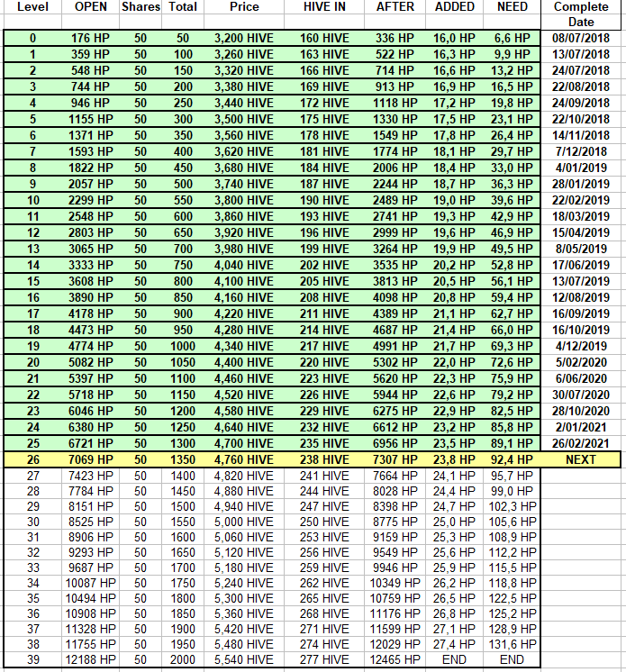The height and width of the screenshot is (672, 626).
Task: Select the cell 256 HIVE
Action: point(324,553)
